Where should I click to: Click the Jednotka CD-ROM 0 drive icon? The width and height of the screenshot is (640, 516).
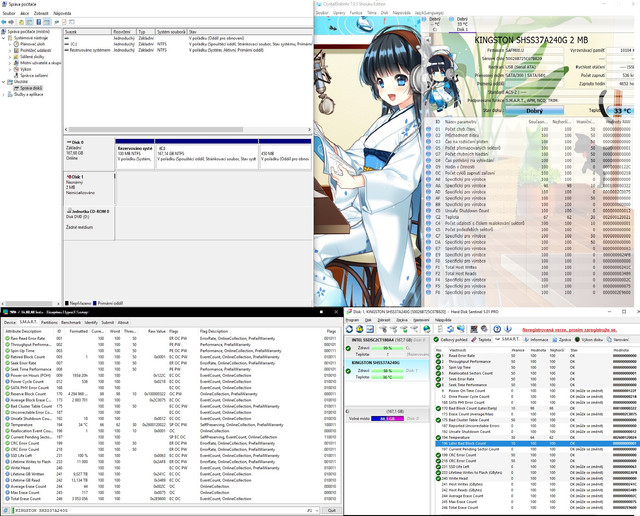click(x=69, y=211)
